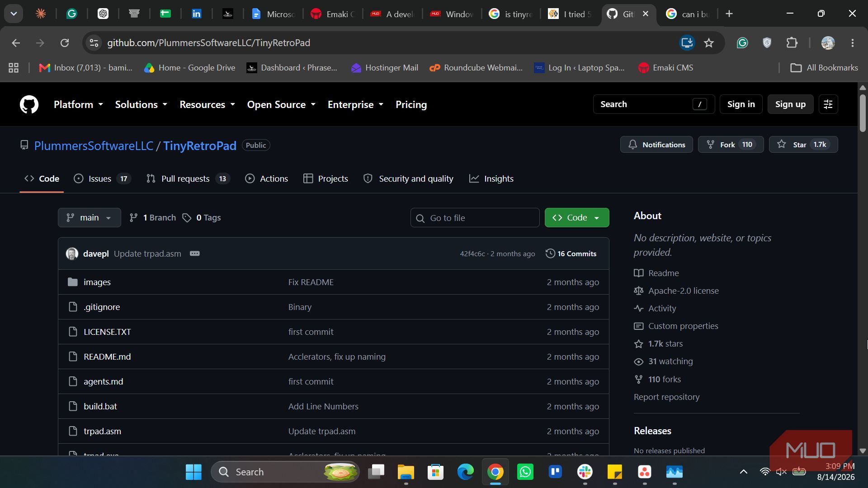This screenshot has height=488, width=868.
Task: Open Microsoft Store from taskbar
Action: (435, 472)
